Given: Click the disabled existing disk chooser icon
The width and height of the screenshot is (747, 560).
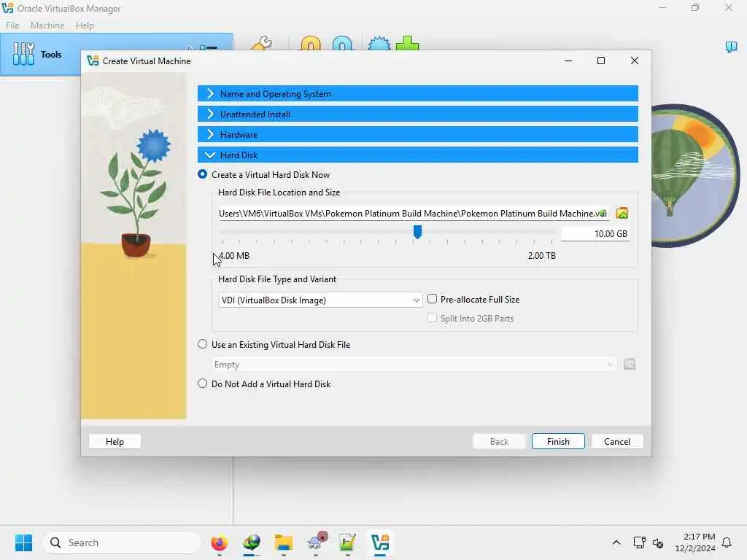Looking at the screenshot, I should click(x=630, y=365).
